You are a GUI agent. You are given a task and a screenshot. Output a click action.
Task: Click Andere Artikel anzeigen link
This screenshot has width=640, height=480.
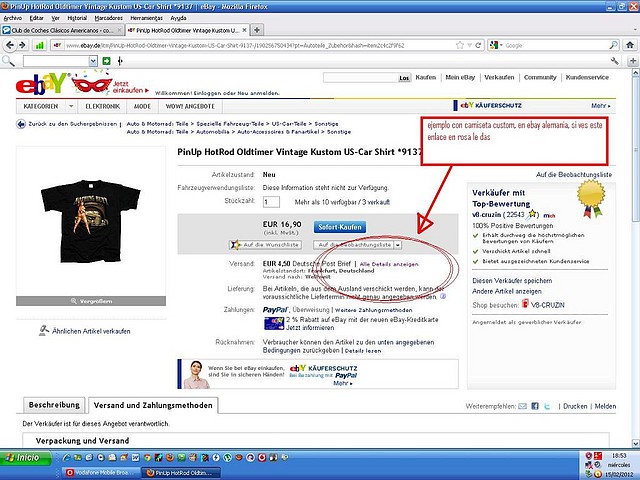click(x=507, y=291)
